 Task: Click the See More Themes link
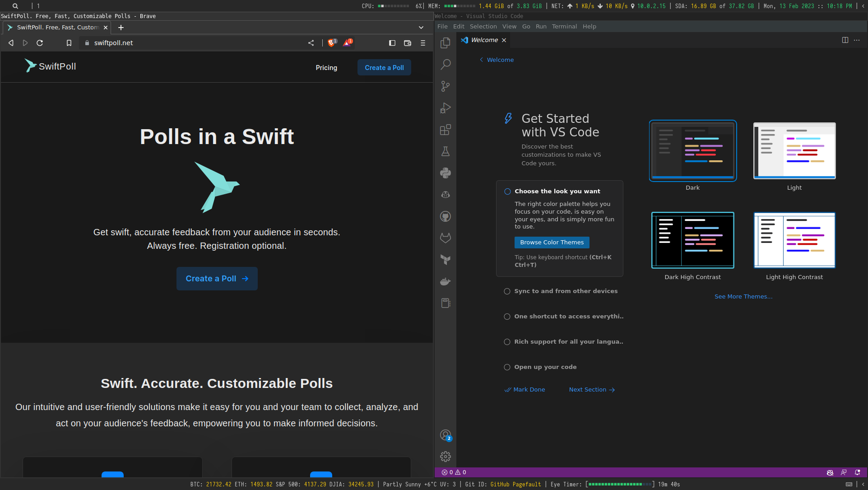[x=743, y=297]
